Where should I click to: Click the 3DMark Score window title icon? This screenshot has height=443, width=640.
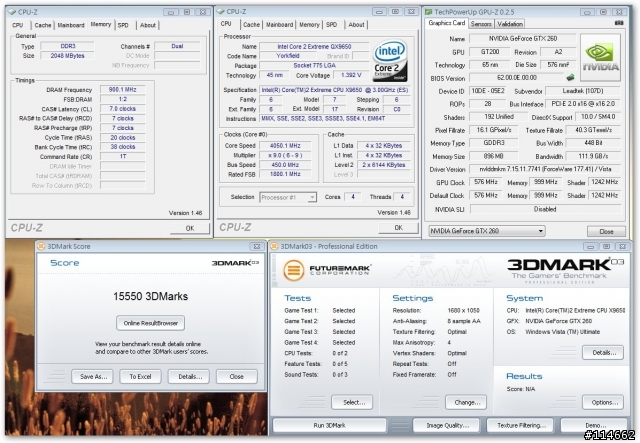click(x=41, y=246)
